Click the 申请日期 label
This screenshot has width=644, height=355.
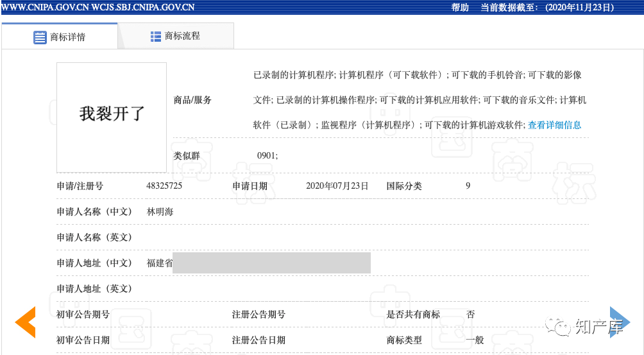coord(250,186)
